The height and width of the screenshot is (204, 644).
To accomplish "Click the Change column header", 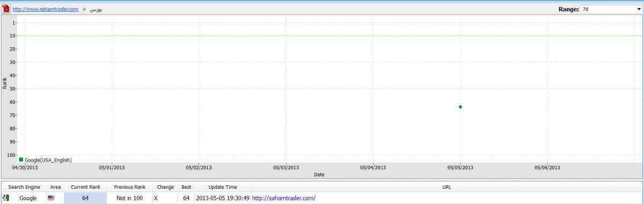I will pyautogui.click(x=165, y=187).
